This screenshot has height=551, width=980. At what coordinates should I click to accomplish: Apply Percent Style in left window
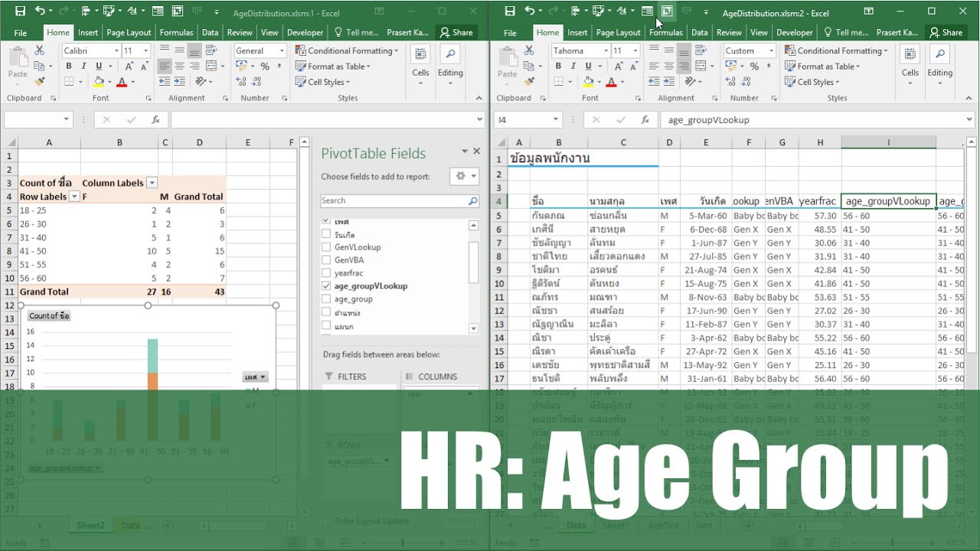tap(265, 67)
